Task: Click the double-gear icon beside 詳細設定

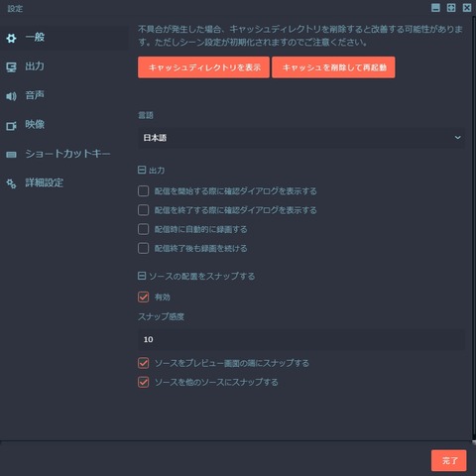Action: pos(11,183)
